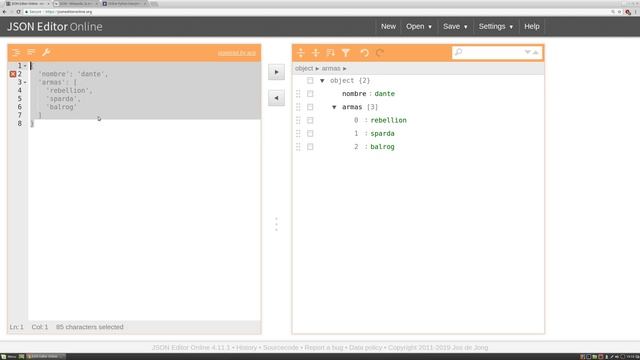
Task: Open drag handle menu of rebellion row
Action: tap(298, 120)
